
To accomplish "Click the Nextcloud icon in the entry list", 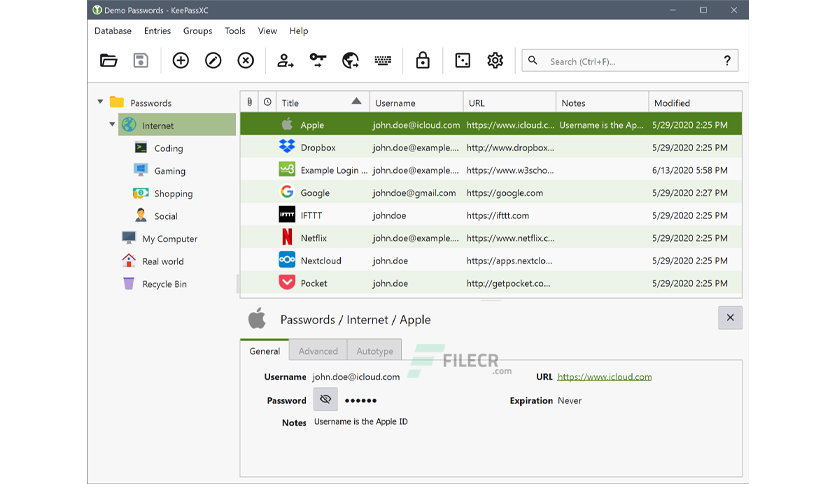I will [x=287, y=260].
